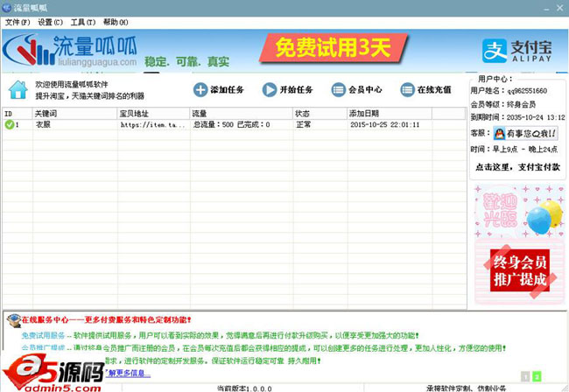Viewport: 569px width, 392px height.
Task: Select the green page 2 indicator
Action: pos(537,376)
